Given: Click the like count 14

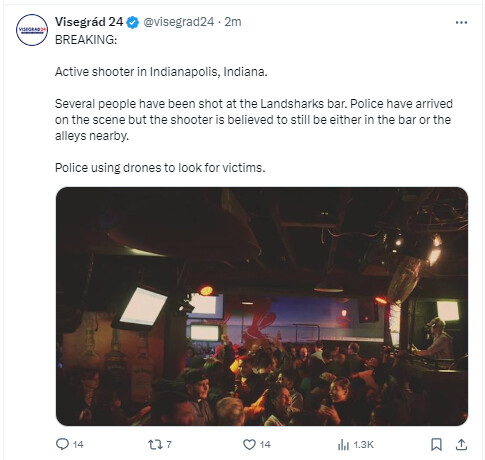Looking at the screenshot, I should tap(265, 445).
